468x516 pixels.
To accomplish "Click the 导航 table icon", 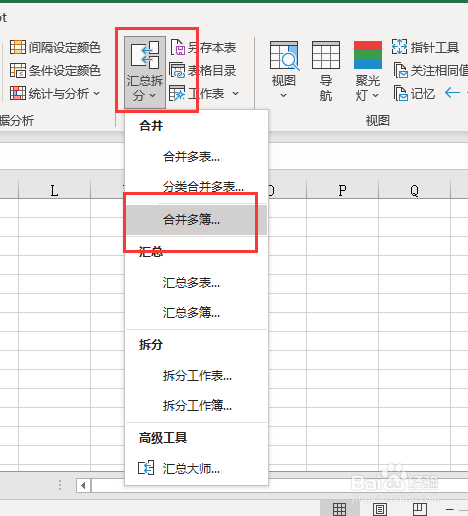I will click(326, 55).
